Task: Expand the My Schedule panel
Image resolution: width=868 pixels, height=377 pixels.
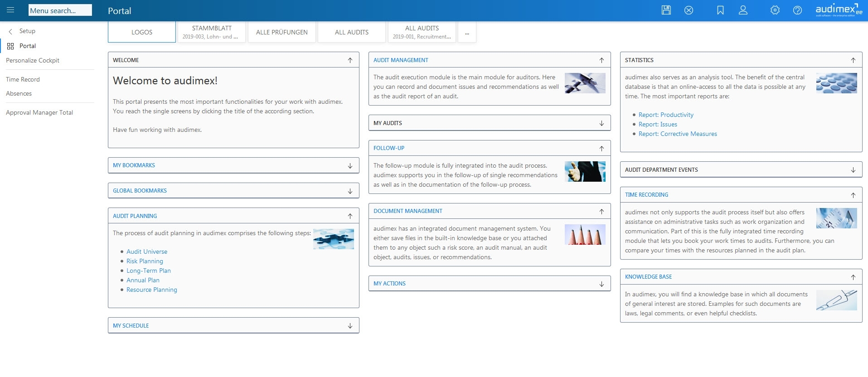Action: point(350,326)
